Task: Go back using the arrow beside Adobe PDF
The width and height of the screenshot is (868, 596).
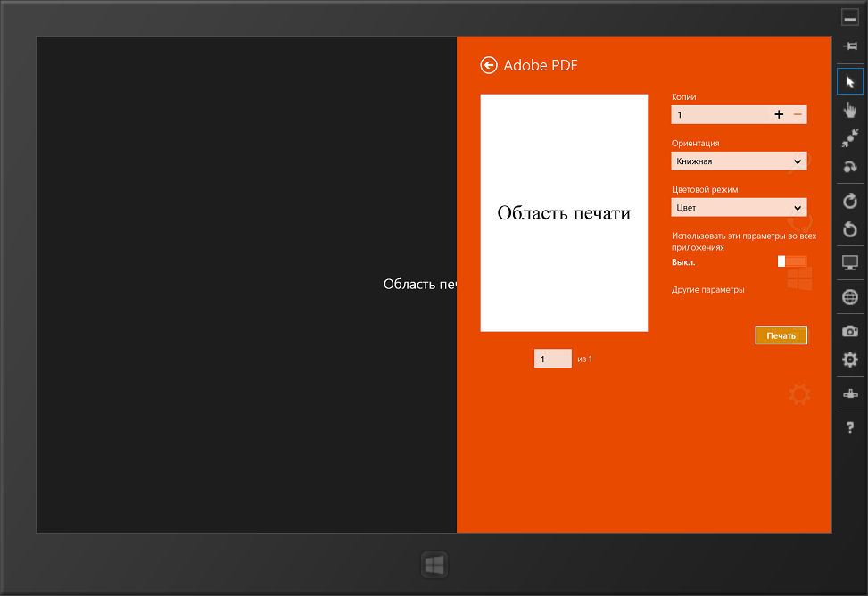Action: (x=488, y=65)
